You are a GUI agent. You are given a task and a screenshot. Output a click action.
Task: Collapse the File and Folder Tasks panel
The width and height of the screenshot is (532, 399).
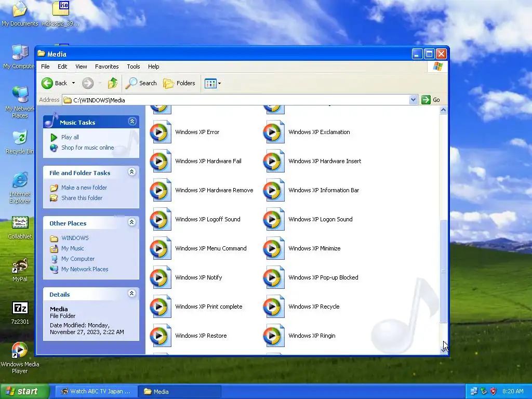coord(131,171)
